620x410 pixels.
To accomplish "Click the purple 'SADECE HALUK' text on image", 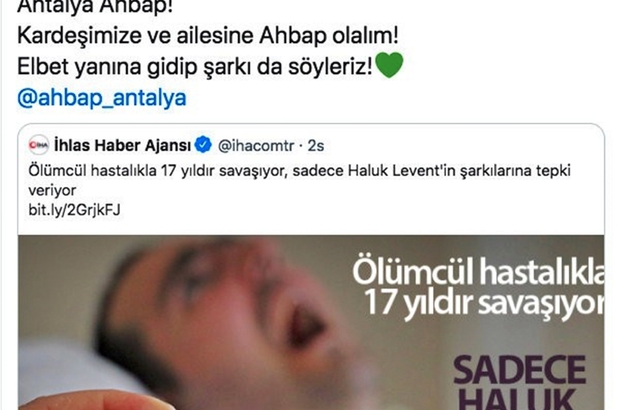I will (x=519, y=382).
